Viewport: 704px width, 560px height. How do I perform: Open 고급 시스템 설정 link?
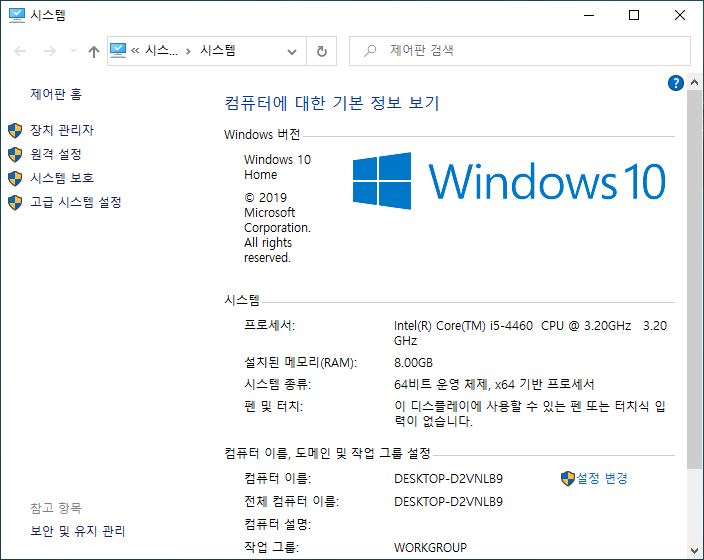(x=76, y=202)
